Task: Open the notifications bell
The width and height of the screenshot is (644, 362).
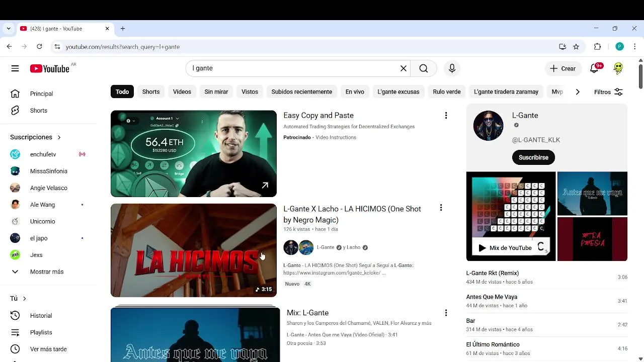Action: click(x=594, y=68)
